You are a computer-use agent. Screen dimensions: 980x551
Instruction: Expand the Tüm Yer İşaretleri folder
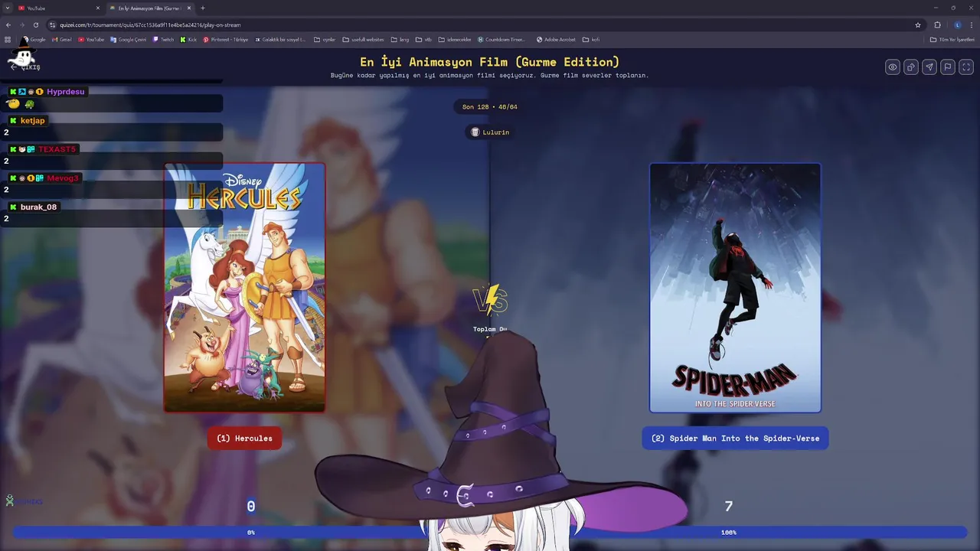coord(952,40)
